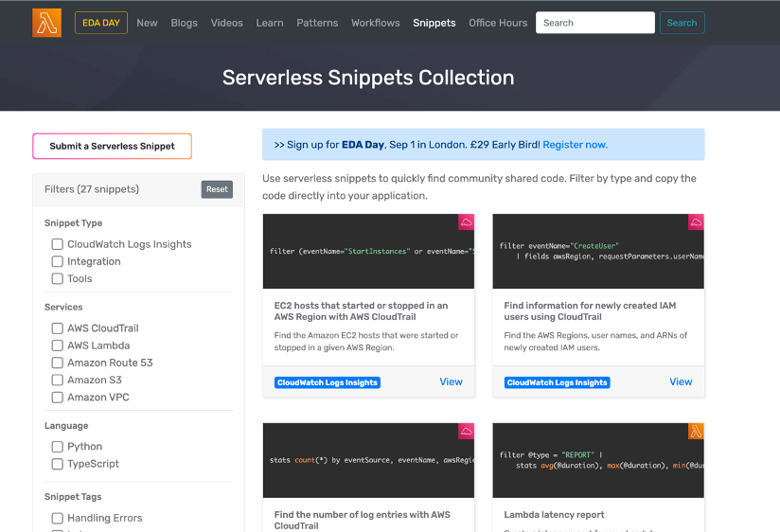Open the REPORT filter code preview thumbnail
Image resolution: width=780 pixels, height=532 pixels.
coord(598,460)
